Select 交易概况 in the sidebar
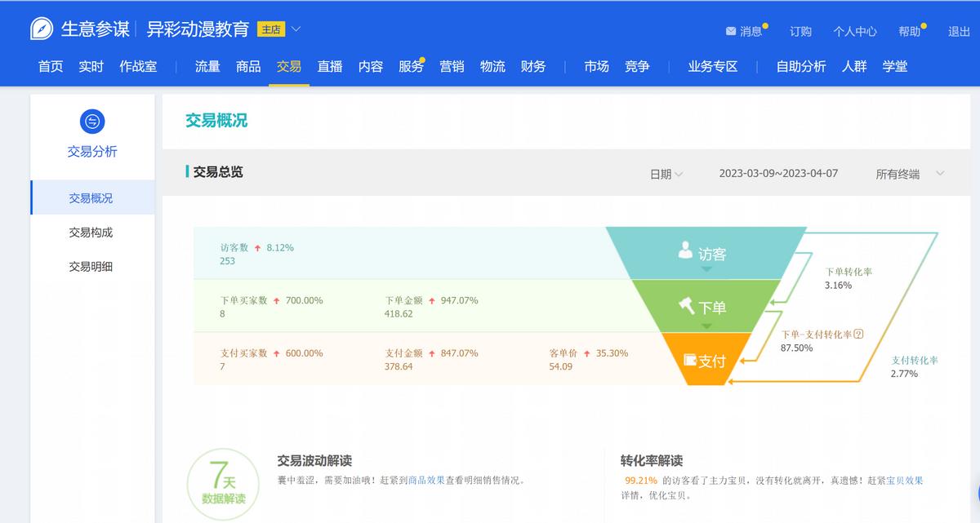 click(92, 197)
